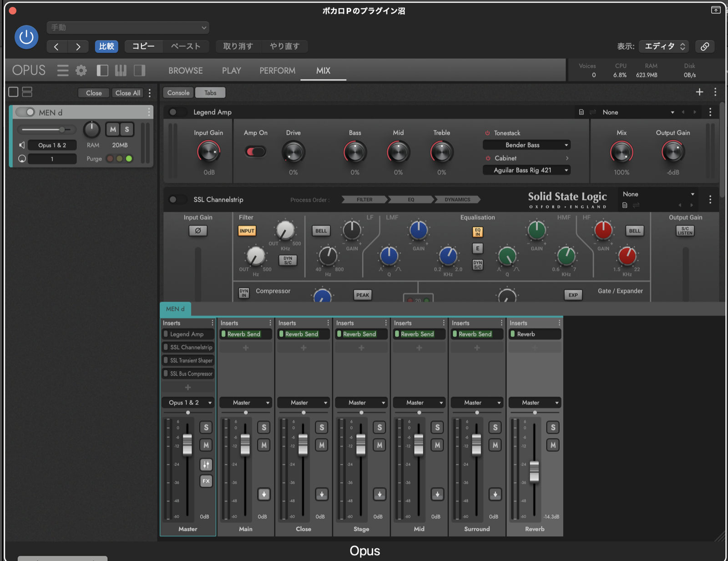Open Aguilar Bass Rig 421 cabinet dropdown
Viewport: 728px width, 561px height.
point(526,170)
